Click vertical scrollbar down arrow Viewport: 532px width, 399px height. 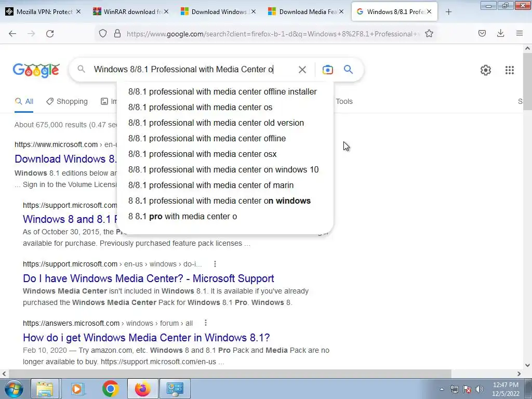click(527, 365)
